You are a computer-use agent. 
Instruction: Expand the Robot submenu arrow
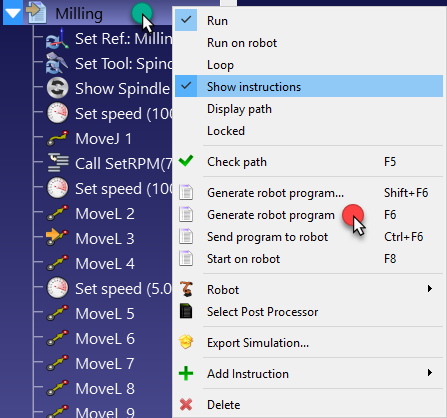coord(430,289)
